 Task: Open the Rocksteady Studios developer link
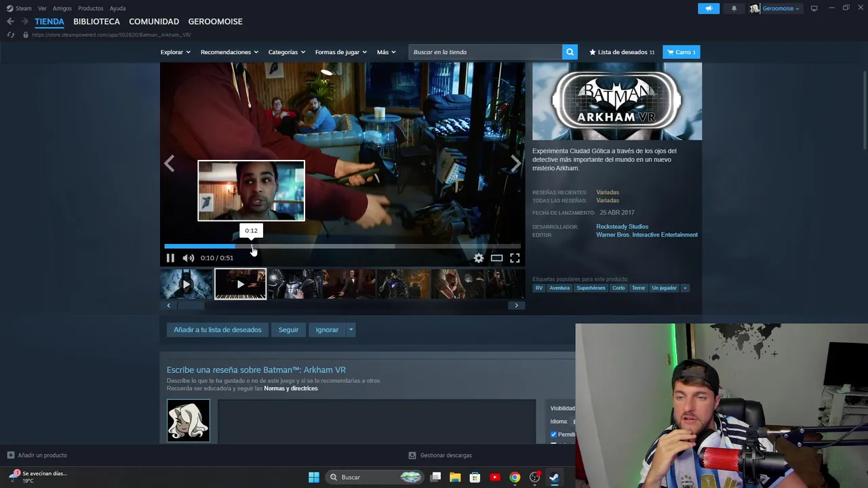pos(622,226)
